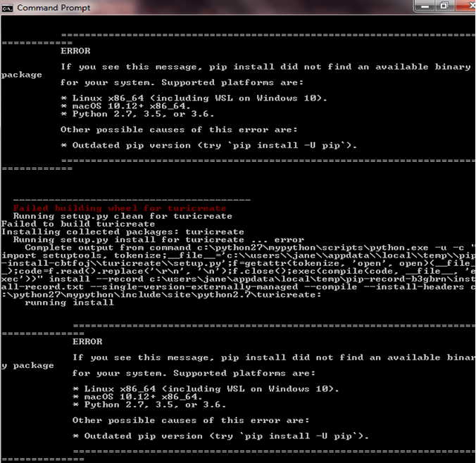Click line starting 'all-record.txt --single-version-externally-managed'

coord(238,286)
